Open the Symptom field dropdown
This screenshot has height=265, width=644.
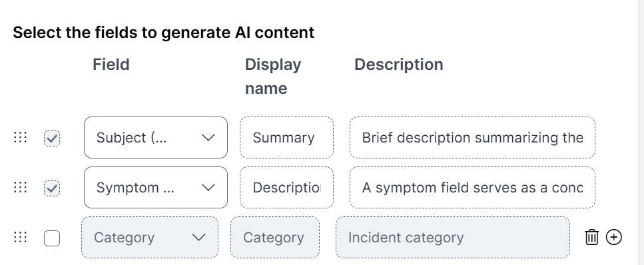[x=156, y=187]
